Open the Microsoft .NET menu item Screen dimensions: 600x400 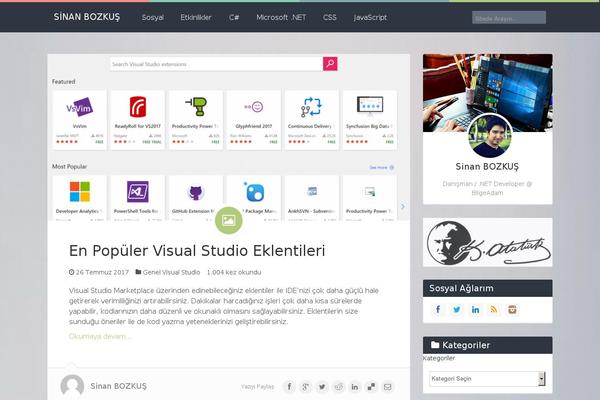point(281,18)
